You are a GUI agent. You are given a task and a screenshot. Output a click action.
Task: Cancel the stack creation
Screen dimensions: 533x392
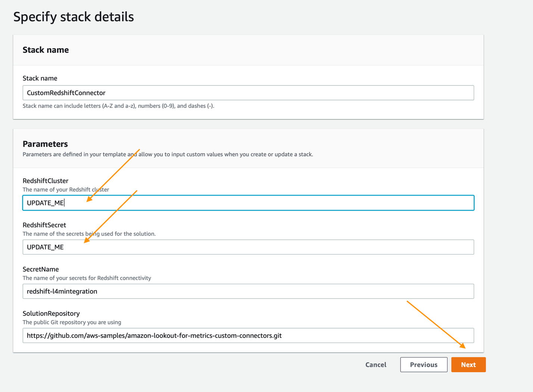[375, 365]
